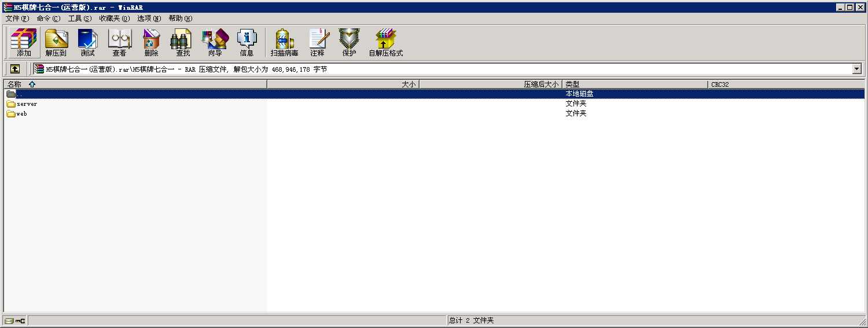Click WinRAR title bar app icon

(x=8, y=8)
